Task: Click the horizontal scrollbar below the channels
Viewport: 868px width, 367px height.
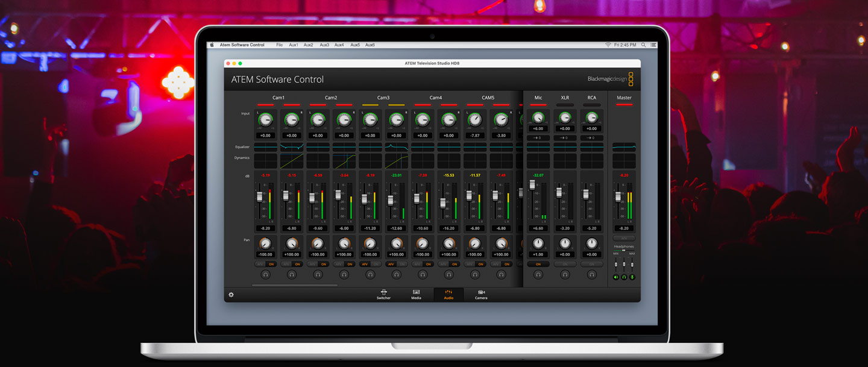Action: pyautogui.click(x=295, y=285)
